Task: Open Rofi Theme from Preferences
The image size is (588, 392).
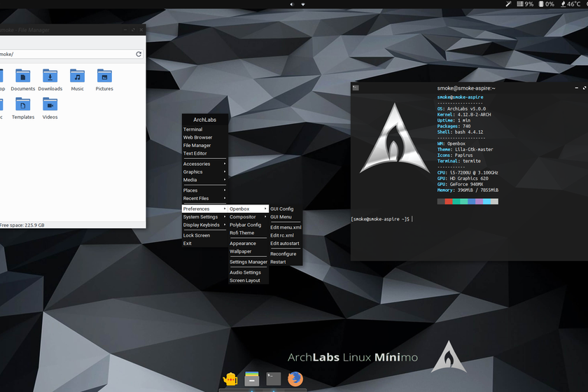Action: [x=248, y=232]
